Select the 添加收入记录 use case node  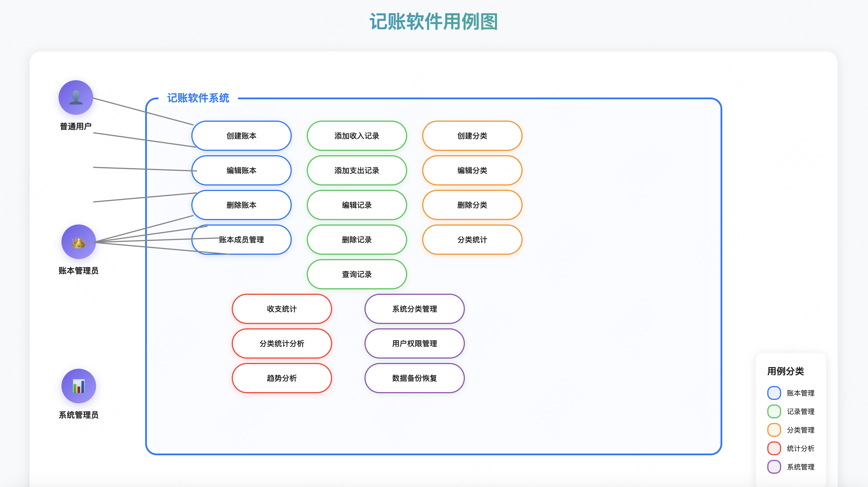[356, 136]
